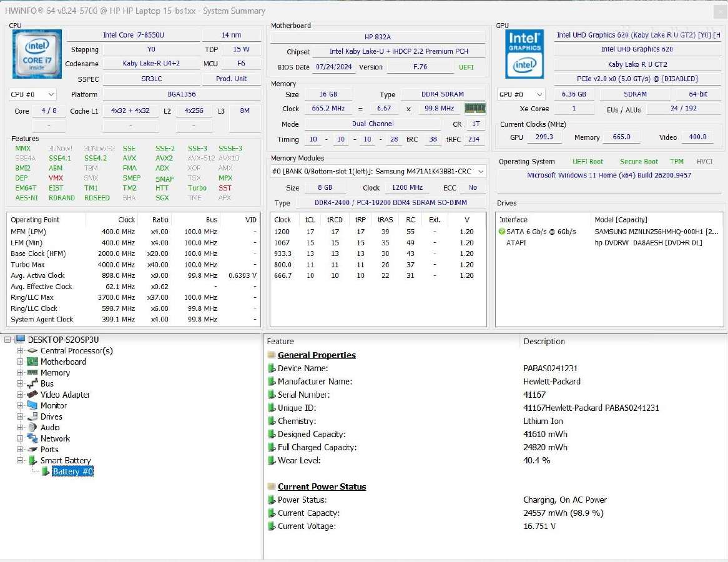Click the Battery #0 icon
This screenshot has width=728, height=562.
coord(46,471)
